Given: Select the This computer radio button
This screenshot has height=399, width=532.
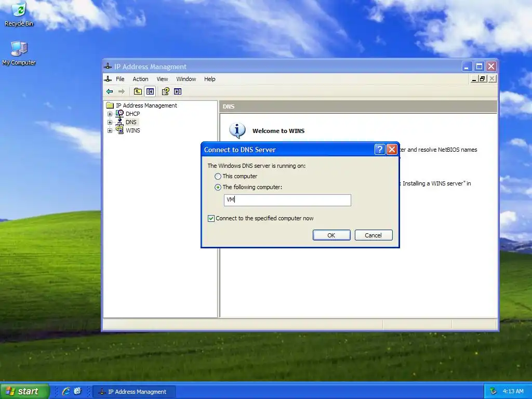Looking at the screenshot, I should click(218, 177).
